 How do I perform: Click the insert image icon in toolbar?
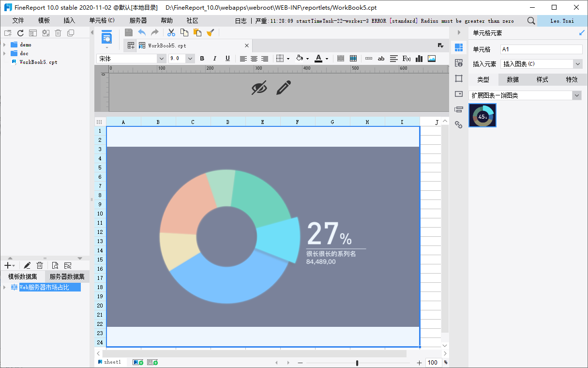(x=432, y=59)
